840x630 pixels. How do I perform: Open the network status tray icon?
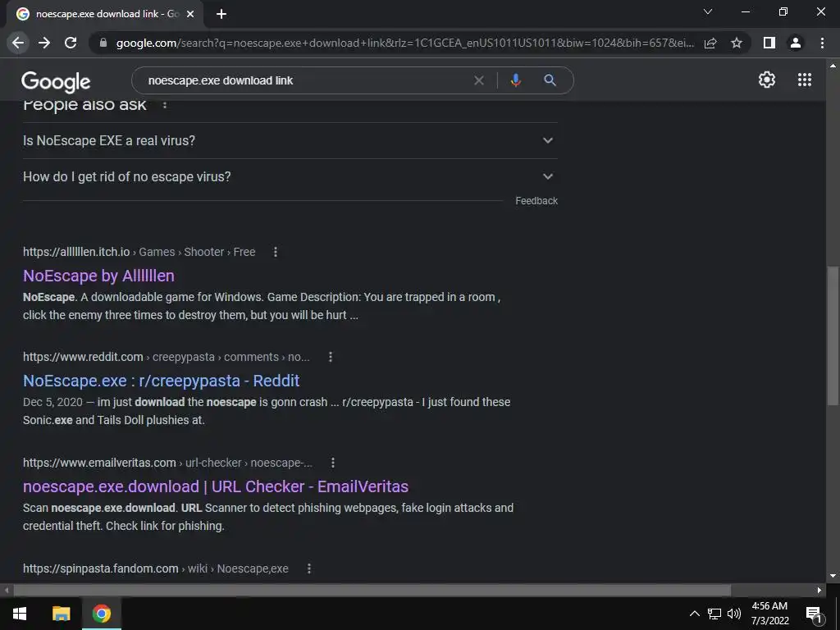coord(714,614)
